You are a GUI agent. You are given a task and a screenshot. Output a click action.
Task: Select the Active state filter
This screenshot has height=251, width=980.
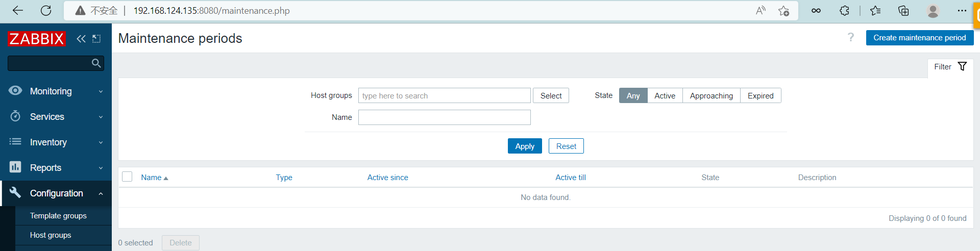click(x=665, y=95)
